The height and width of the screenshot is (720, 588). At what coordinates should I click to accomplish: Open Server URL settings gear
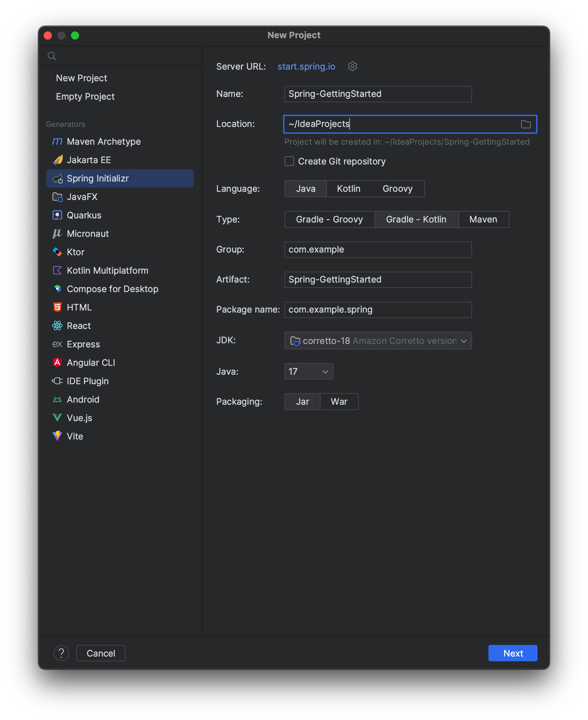(x=353, y=66)
